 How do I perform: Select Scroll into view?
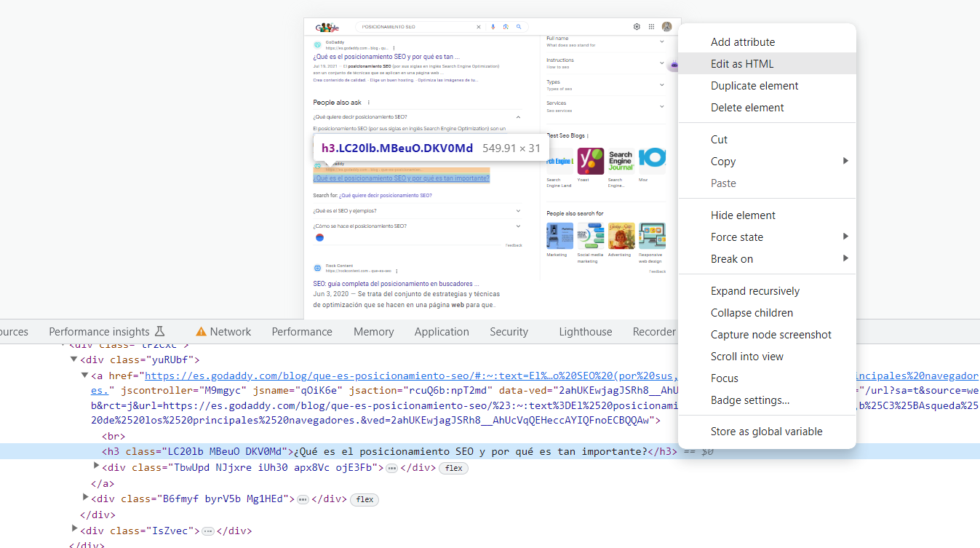[x=767, y=357]
